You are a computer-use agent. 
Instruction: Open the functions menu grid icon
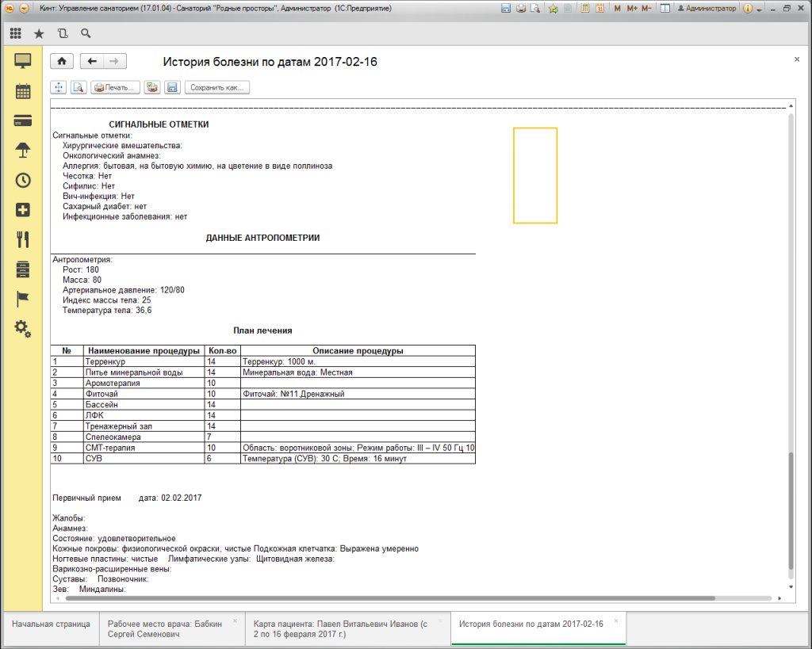click(x=16, y=34)
